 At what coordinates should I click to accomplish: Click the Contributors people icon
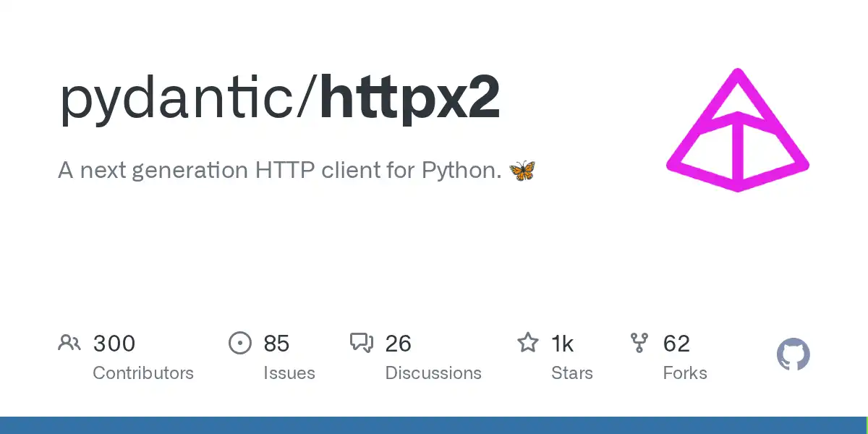click(69, 343)
